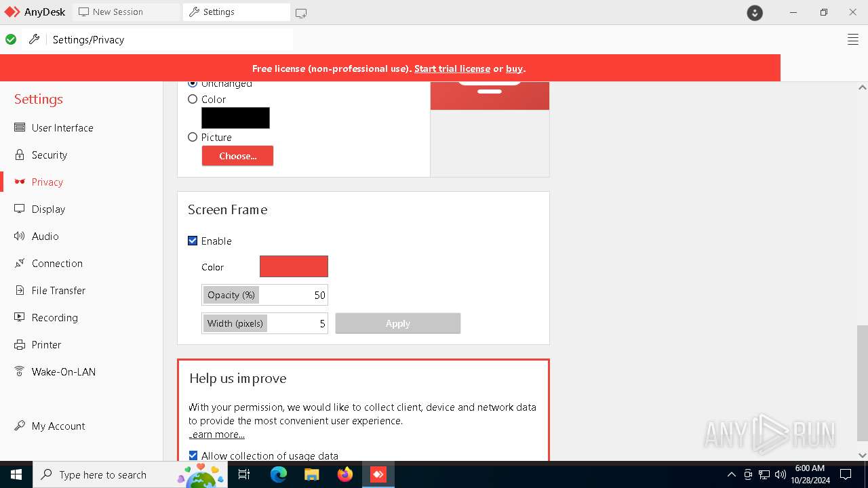Click the Security lock icon
868x488 pixels.
click(x=20, y=155)
